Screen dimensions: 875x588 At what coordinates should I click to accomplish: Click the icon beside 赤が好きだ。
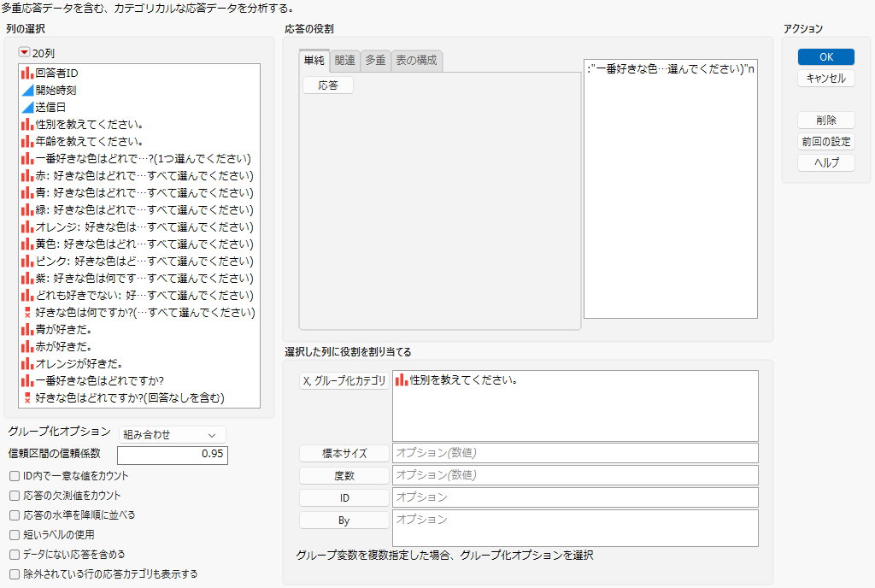27,346
